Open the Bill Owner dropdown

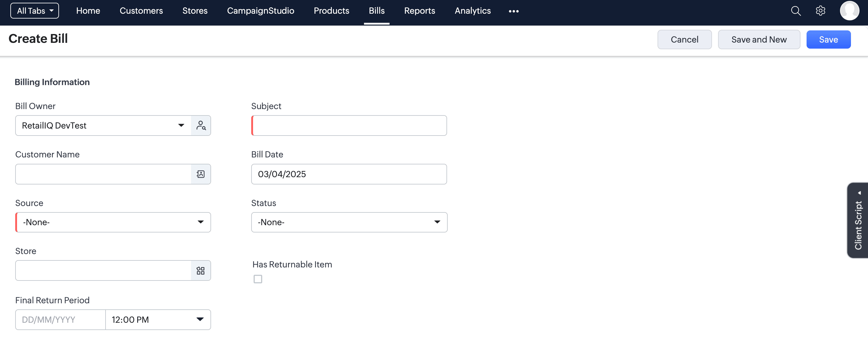103,126
